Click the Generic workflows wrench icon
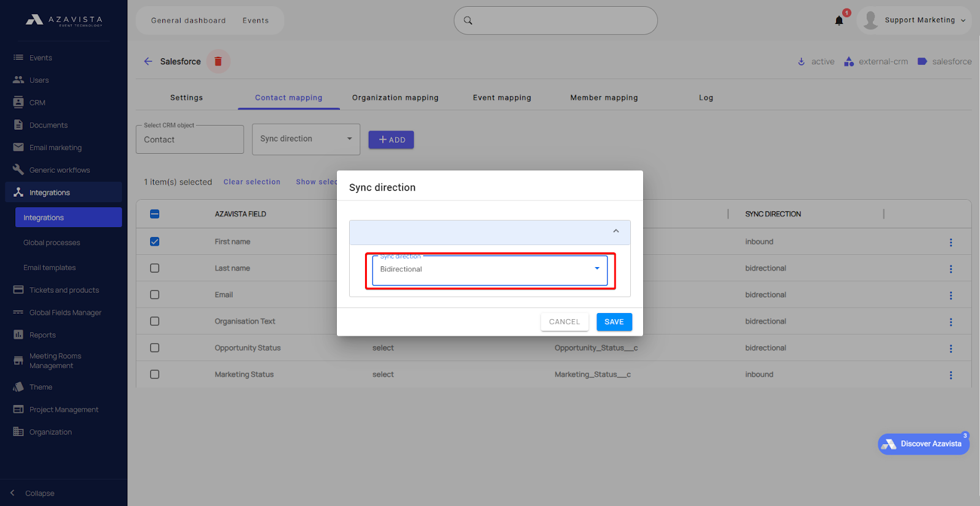 (x=18, y=170)
